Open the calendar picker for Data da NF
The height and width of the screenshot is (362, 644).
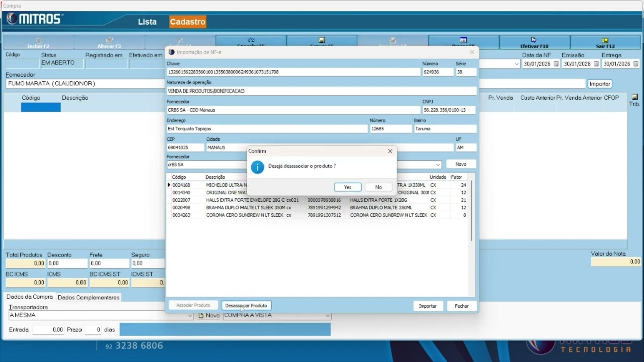(x=556, y=64)
